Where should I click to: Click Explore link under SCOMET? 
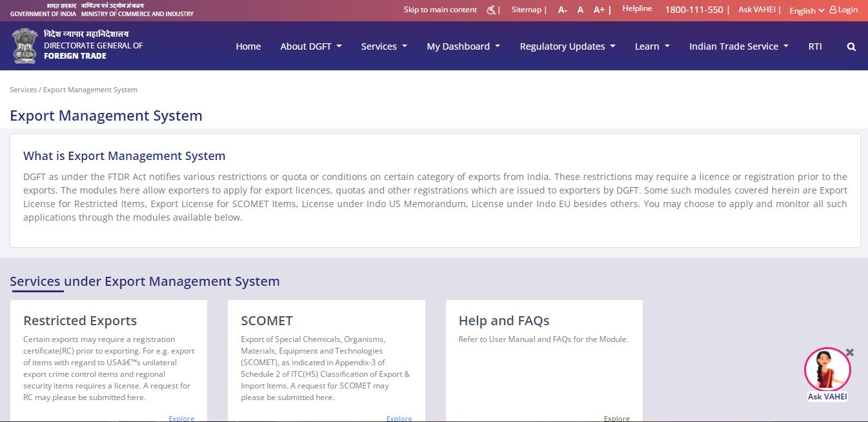pyautogui.click(x=399, y=418)
